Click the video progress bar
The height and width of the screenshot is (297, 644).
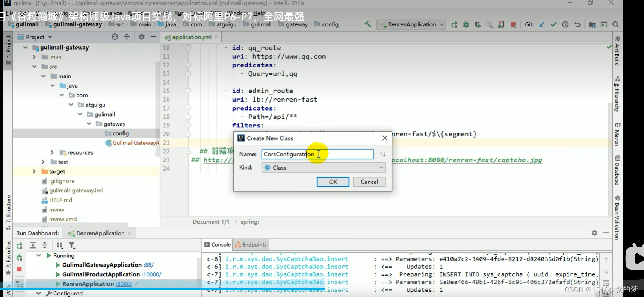click(311, 289)
